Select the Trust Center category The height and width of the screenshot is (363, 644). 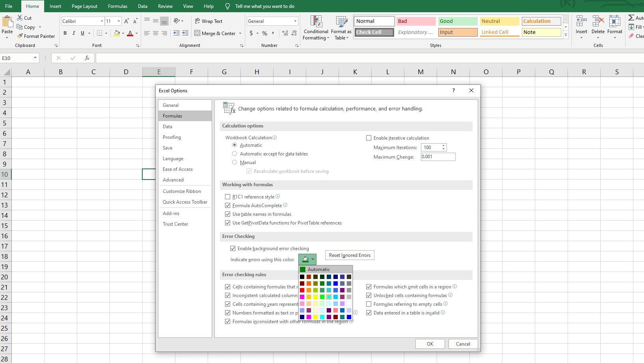[x=175, y=224]
